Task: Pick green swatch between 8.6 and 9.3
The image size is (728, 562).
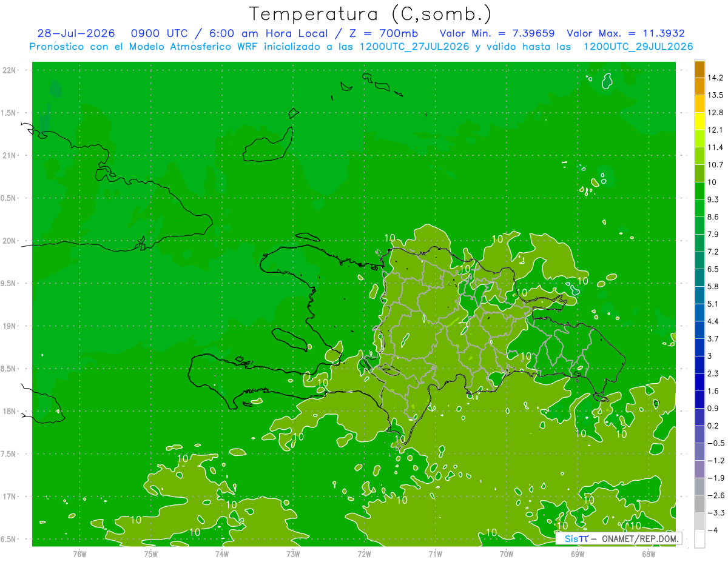Action: (x=699, y=208)
